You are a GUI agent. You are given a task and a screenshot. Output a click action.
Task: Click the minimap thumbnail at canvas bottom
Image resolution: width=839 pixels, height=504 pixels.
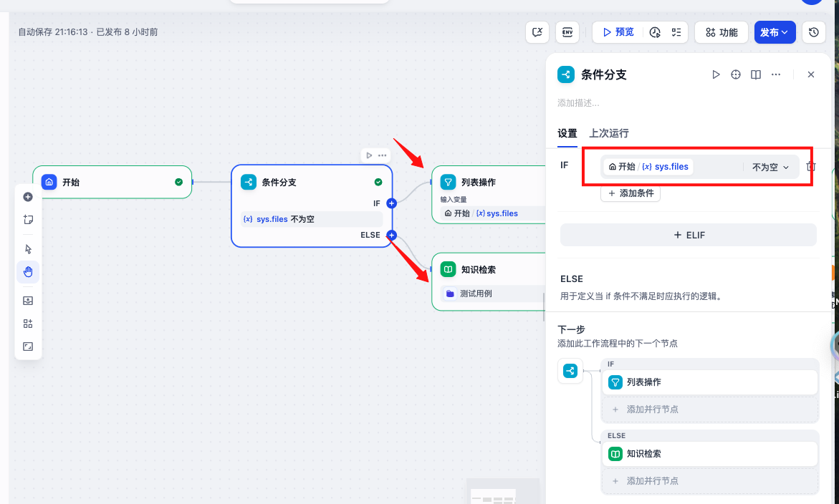[x=503, y=492]
